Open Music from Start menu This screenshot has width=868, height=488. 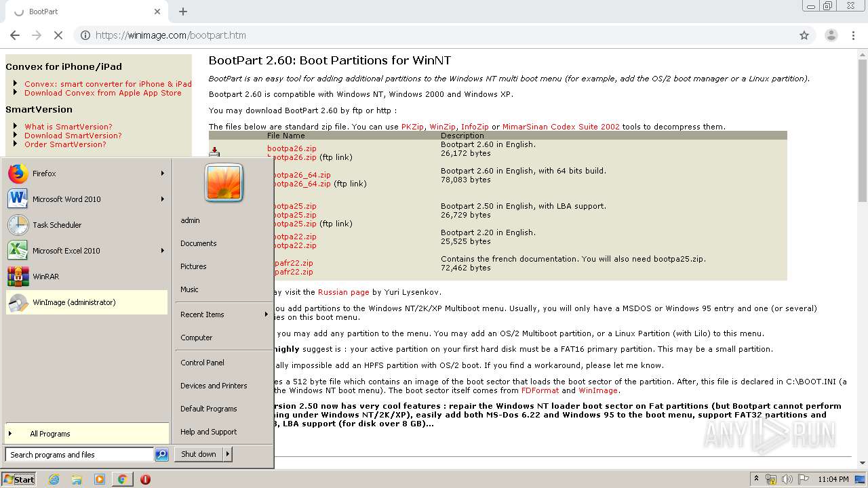[189, 289]
